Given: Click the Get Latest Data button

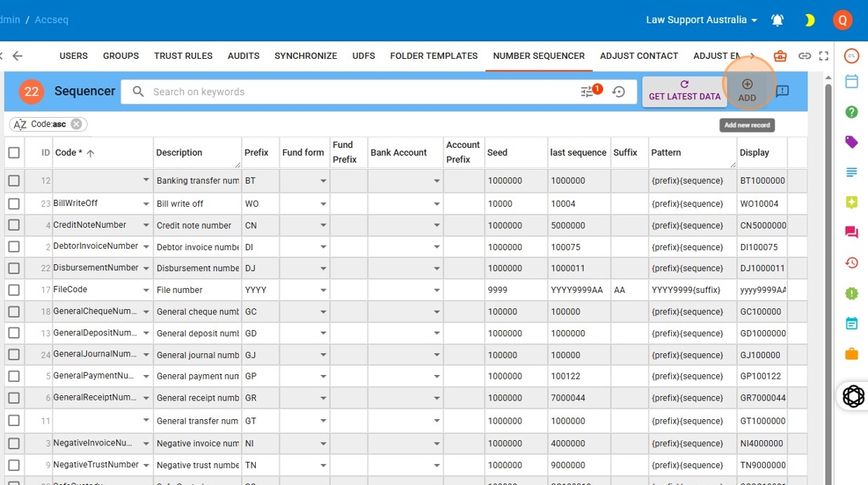Looking at the screenshot, I should (684, 91).
